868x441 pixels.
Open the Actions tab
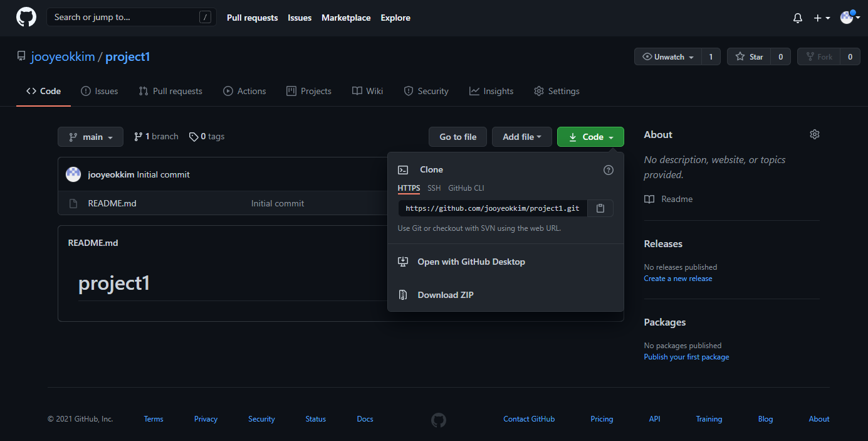244,91
